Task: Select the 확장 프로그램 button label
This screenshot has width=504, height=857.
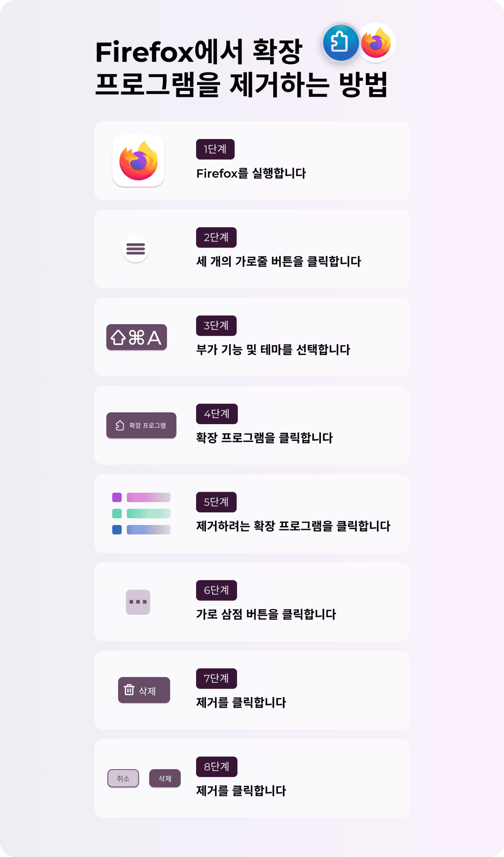Action: click(148, 425)
